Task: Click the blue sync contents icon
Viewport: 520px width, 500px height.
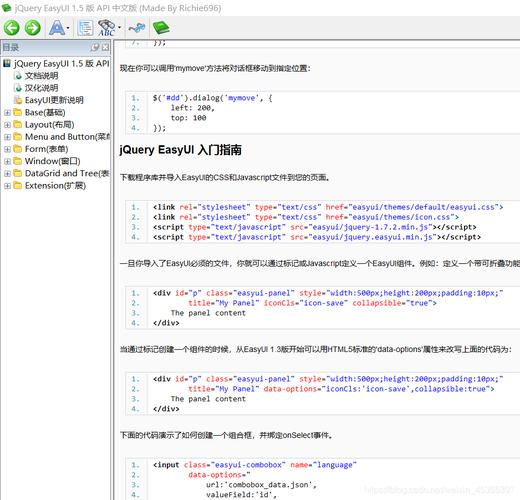Action: tap(137, 28)
